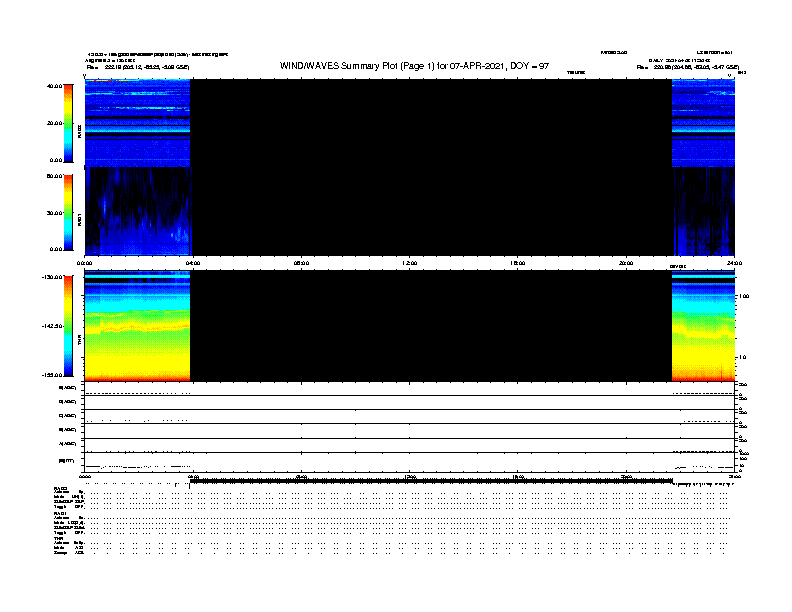Viewport: 792px width, 612px height.
Task: Click the 08:00 time label below RAD1 panel
Action: (x=302, y=263)
